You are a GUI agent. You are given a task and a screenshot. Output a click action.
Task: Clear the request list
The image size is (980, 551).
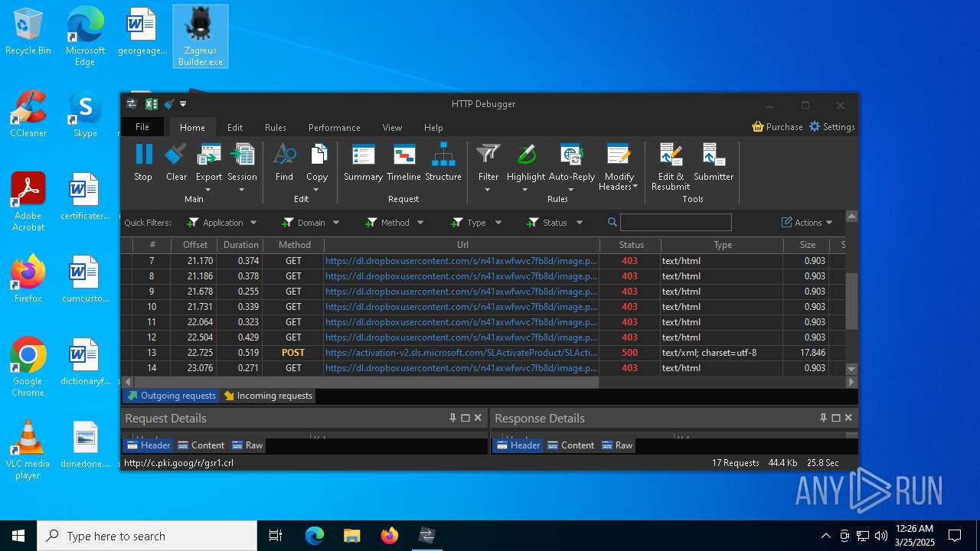[x=176, y=162]
